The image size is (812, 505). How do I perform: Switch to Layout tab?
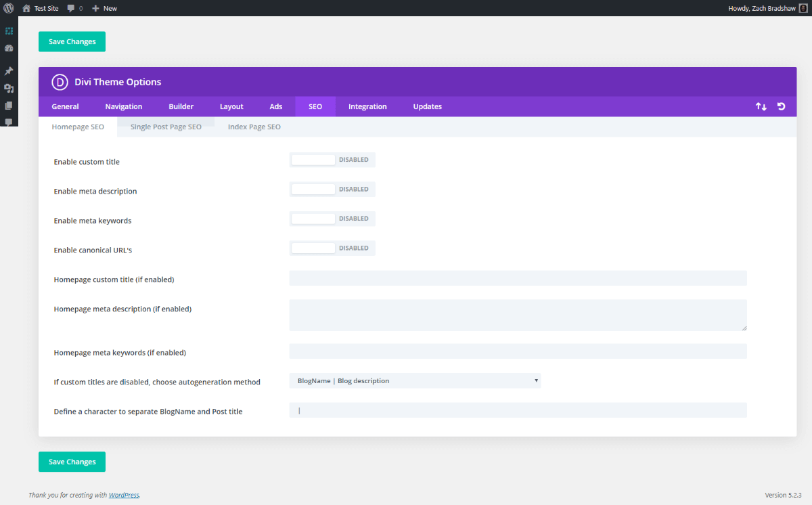tap(231, 106)
